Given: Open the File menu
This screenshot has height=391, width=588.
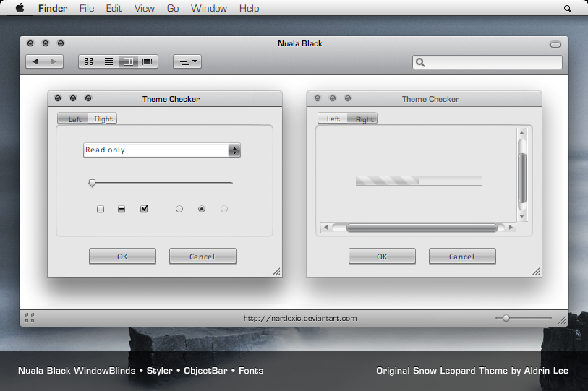Looking at the screenshot, I should (87, 8).
